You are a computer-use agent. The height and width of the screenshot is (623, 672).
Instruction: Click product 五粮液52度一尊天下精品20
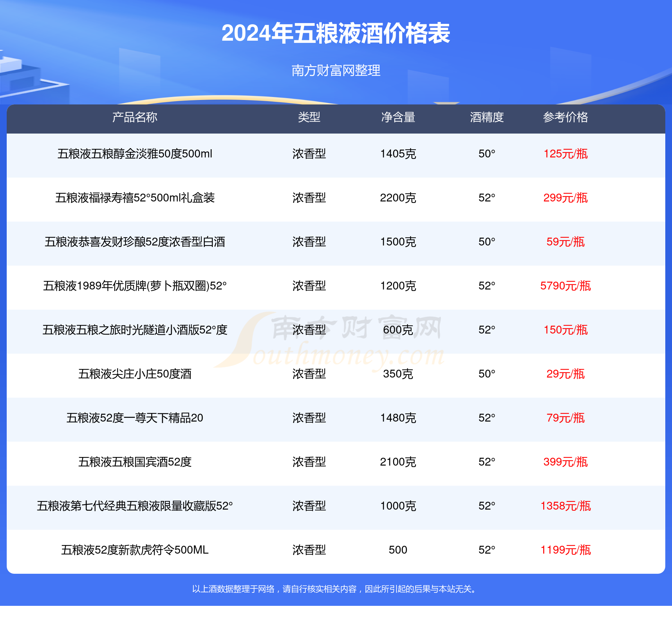pyautogui.click(x=135, y=418)
